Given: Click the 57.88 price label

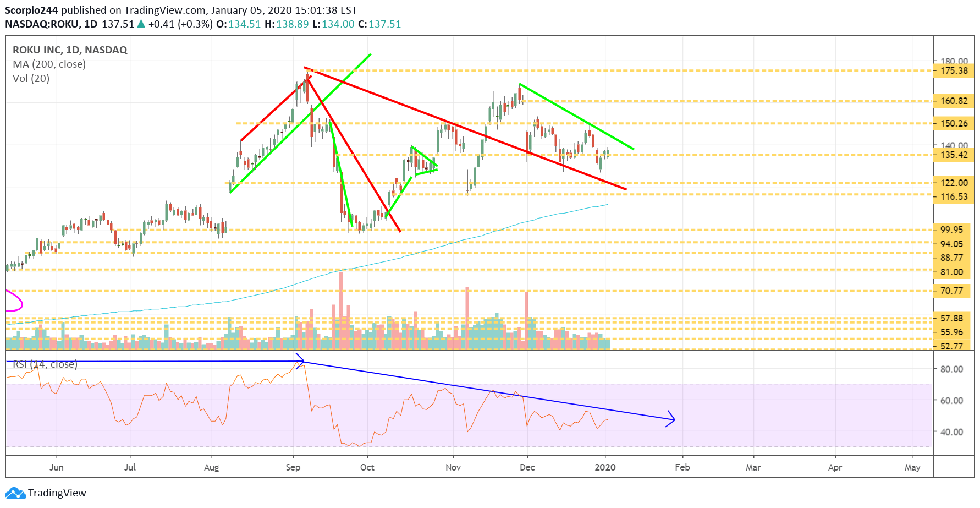Looking at the screenshot, I should pyautogui.click(x=951, y=318).
